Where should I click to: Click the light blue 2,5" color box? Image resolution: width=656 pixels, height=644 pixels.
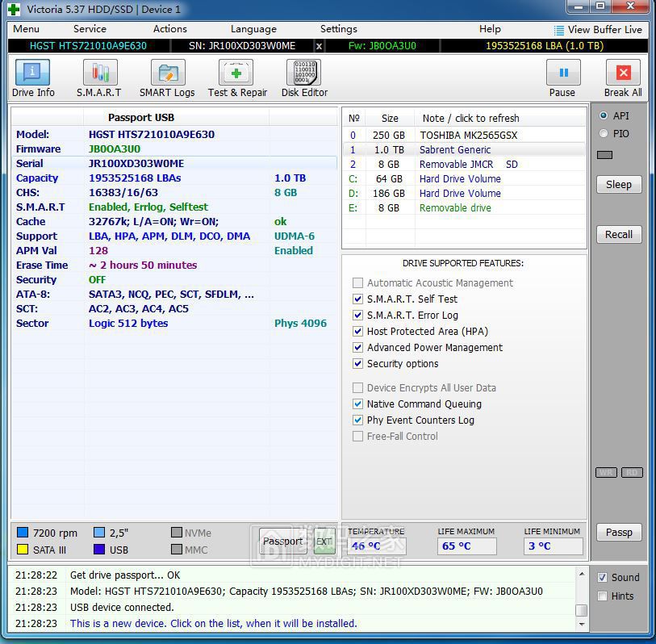pyautogui.click(x=99, y=533)
